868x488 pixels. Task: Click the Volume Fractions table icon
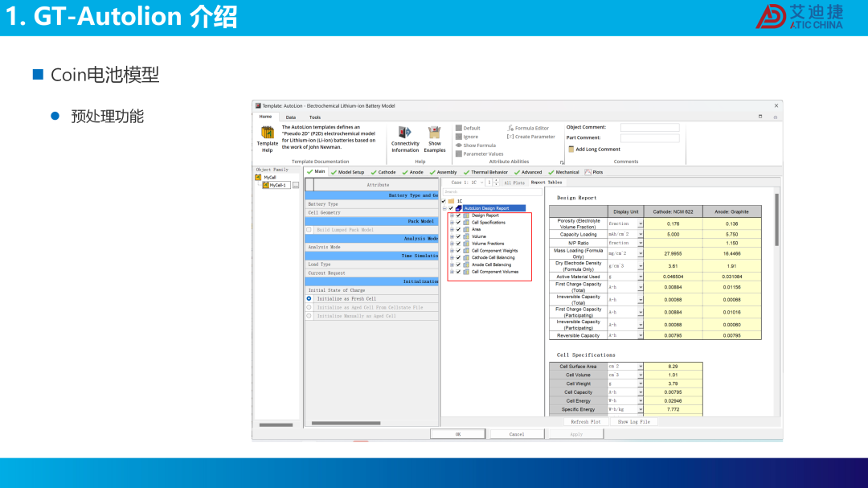coord(466,243)
